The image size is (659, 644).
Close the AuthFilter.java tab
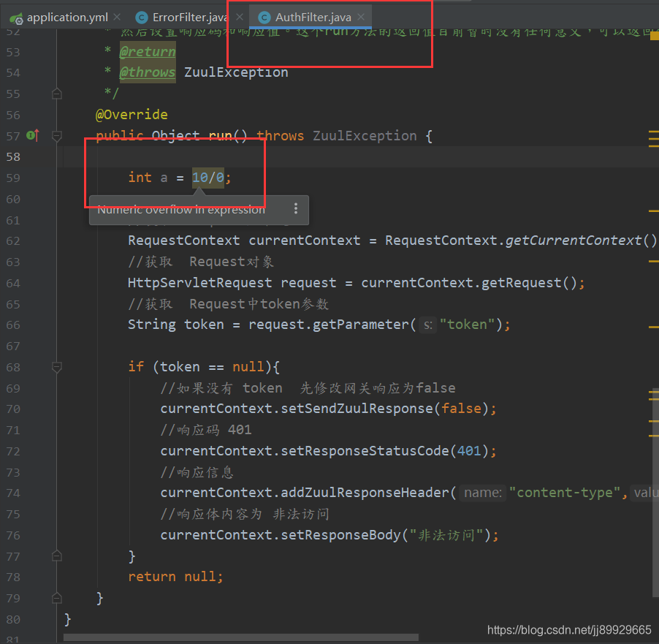click(x=361, y=18)
